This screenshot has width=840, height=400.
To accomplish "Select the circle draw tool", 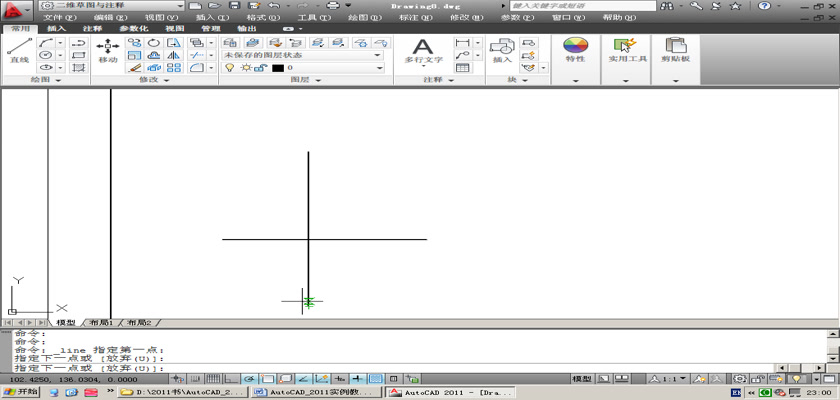I will coord(46,55).
